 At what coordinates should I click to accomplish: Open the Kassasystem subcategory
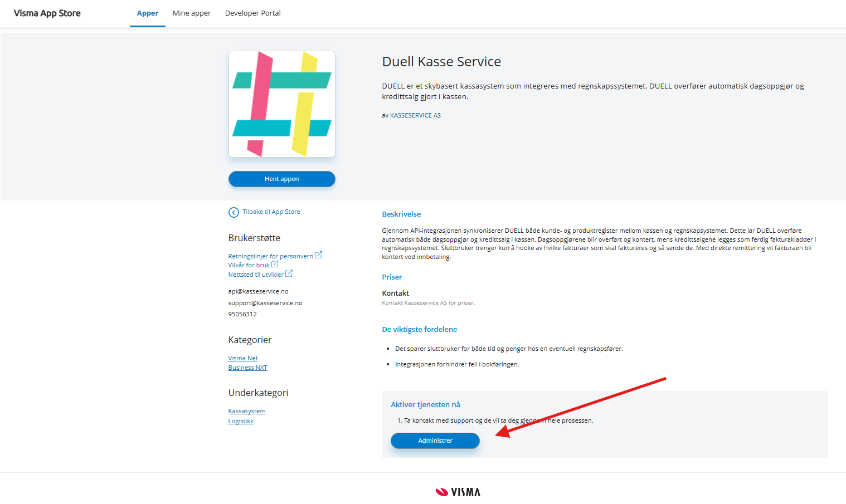tap(247, 411)
